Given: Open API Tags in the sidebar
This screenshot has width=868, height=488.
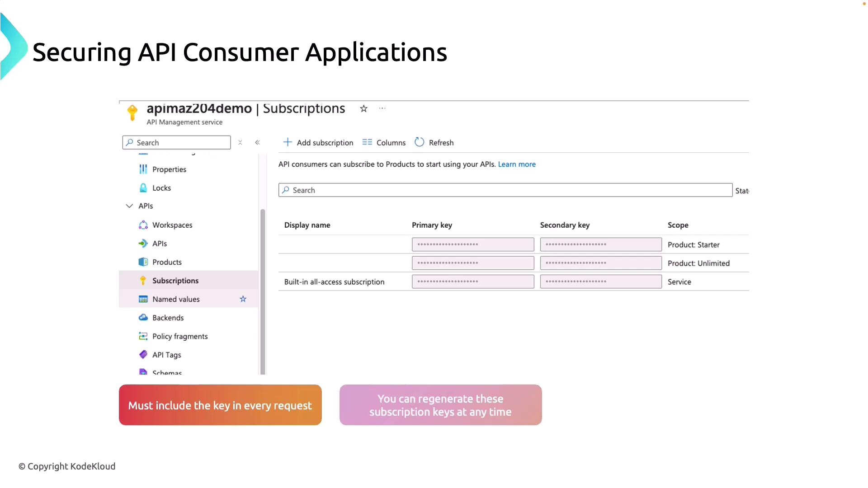Looking at the screenshot, I should pyautogui.click(x=166, y=355).
